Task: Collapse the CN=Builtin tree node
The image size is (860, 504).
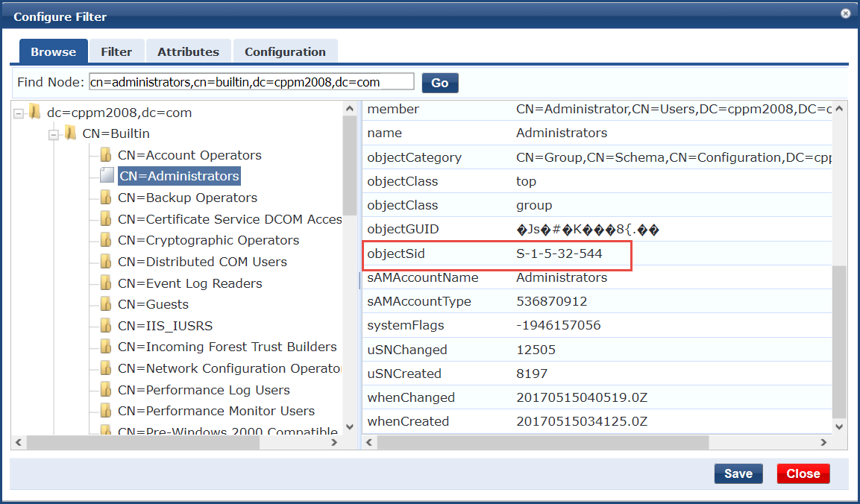Action: click(x=54, y=134)
